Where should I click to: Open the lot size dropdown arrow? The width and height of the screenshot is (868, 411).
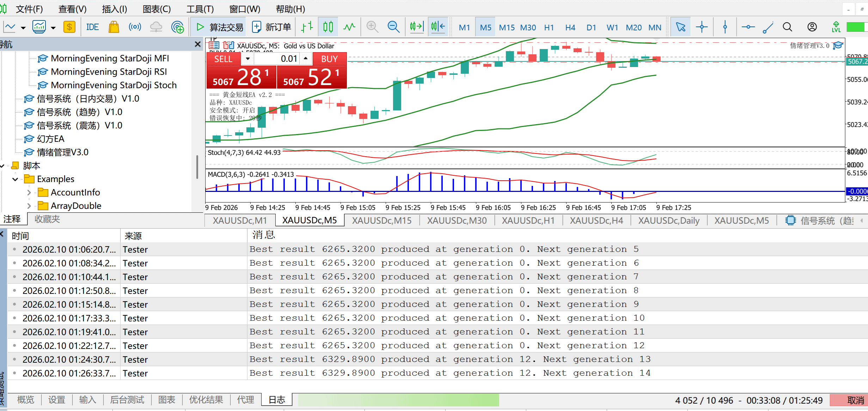coord(248,59)
